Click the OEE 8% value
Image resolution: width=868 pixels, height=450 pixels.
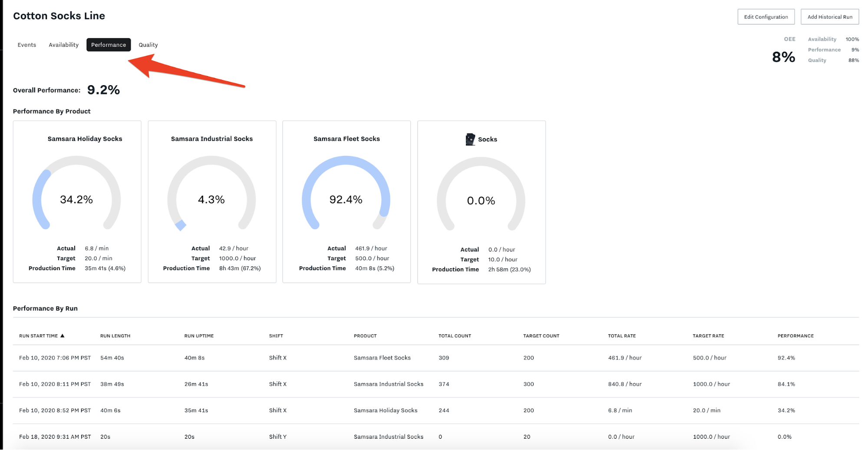coord(783,57)
